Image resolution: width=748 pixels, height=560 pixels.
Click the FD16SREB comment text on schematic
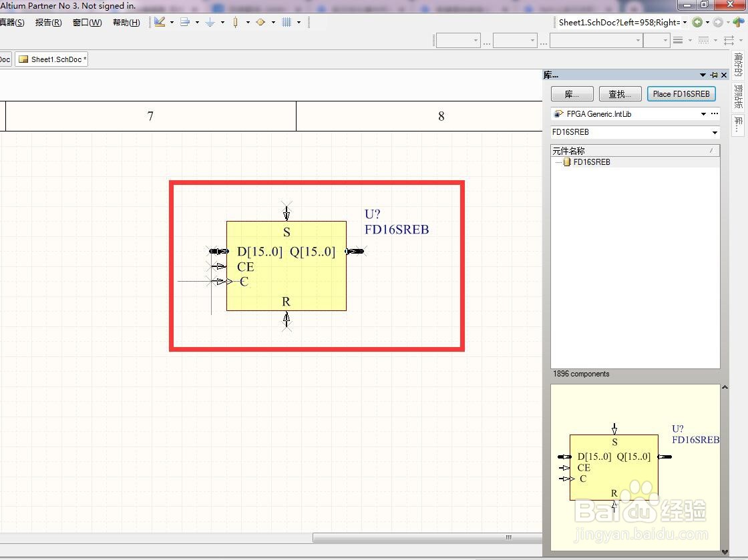[397, 230]
